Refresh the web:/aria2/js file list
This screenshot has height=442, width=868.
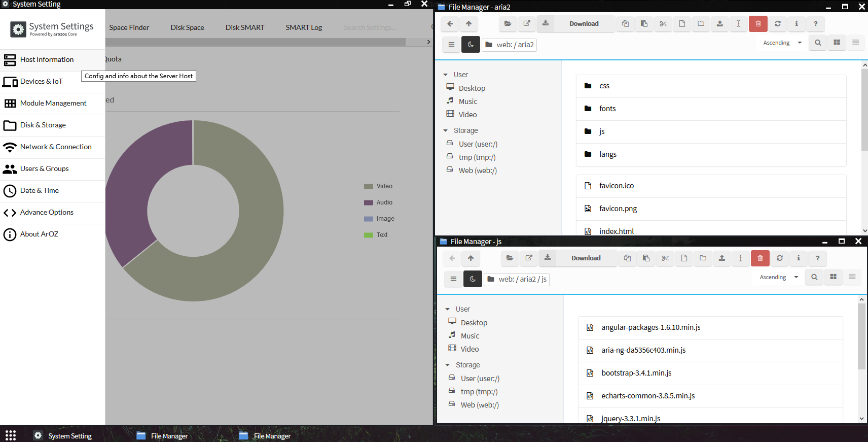pos(779,258)
